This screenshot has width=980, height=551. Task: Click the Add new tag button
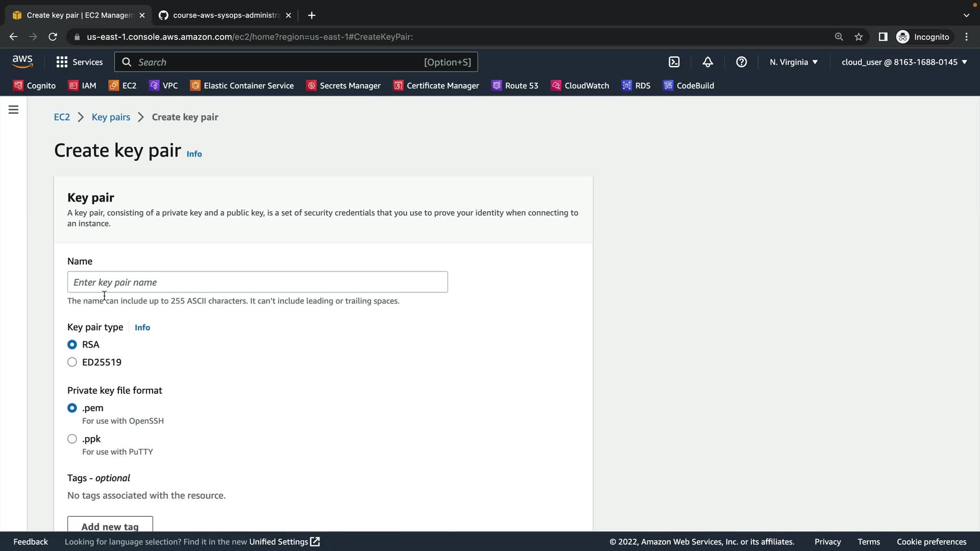tap(110, 525)
